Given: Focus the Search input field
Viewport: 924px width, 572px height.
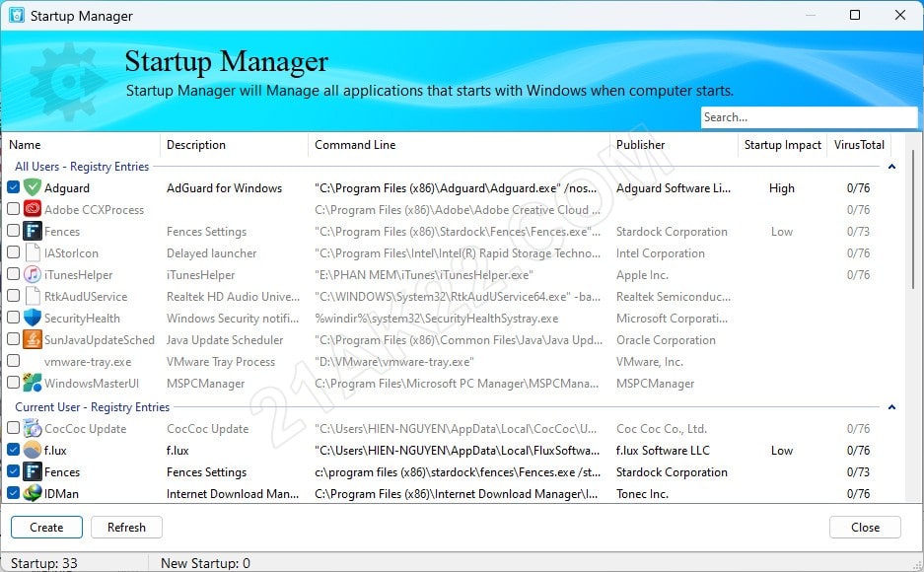Looking at the screenshot, I should tap(809, 117).
